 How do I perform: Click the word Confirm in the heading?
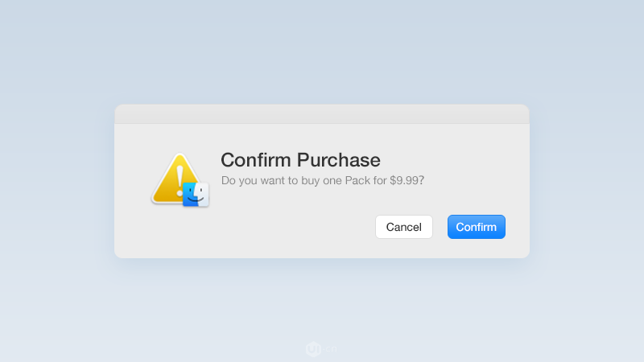click(256, 160)
